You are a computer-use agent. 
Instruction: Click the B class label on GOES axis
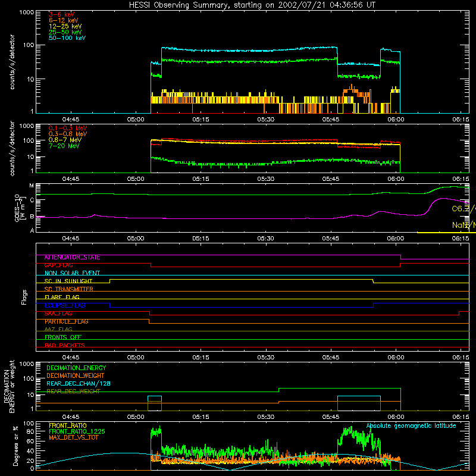32,217
